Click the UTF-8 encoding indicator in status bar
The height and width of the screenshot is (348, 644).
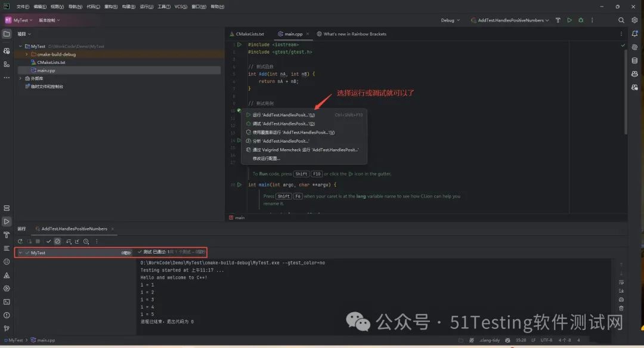click(x=546, y=340)
